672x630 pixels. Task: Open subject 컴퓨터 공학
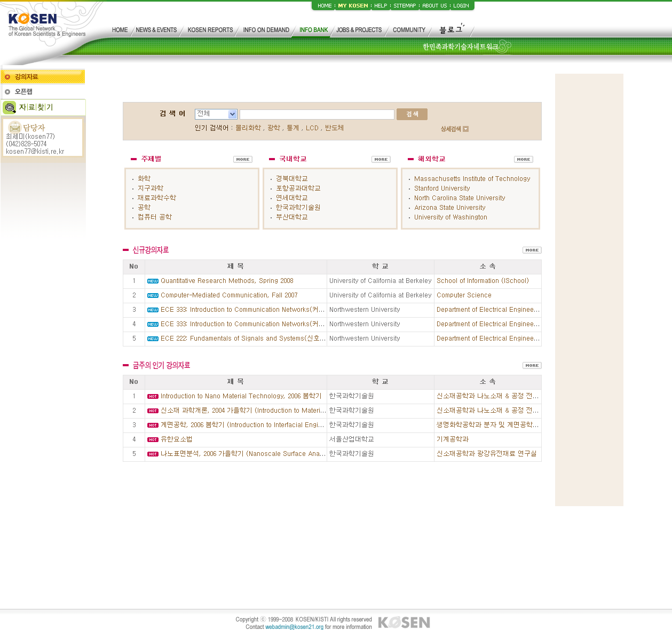[x=155, y=217]
